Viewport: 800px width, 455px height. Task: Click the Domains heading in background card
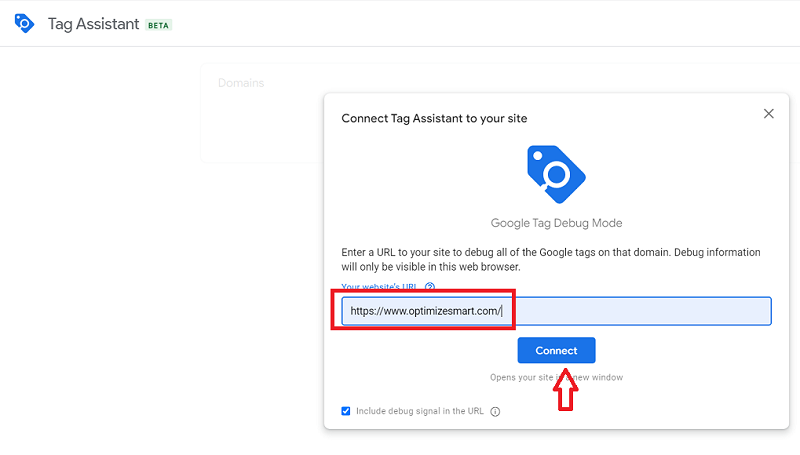coord(241,83)
